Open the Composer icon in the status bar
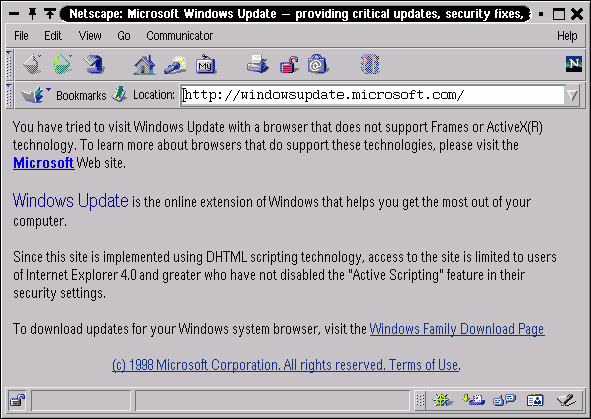 click(566, 400)
